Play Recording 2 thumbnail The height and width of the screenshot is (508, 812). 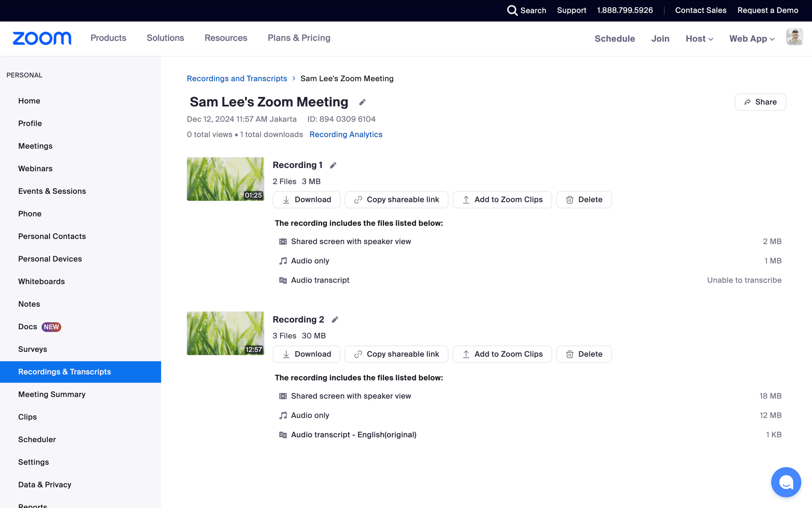[225, 333]
